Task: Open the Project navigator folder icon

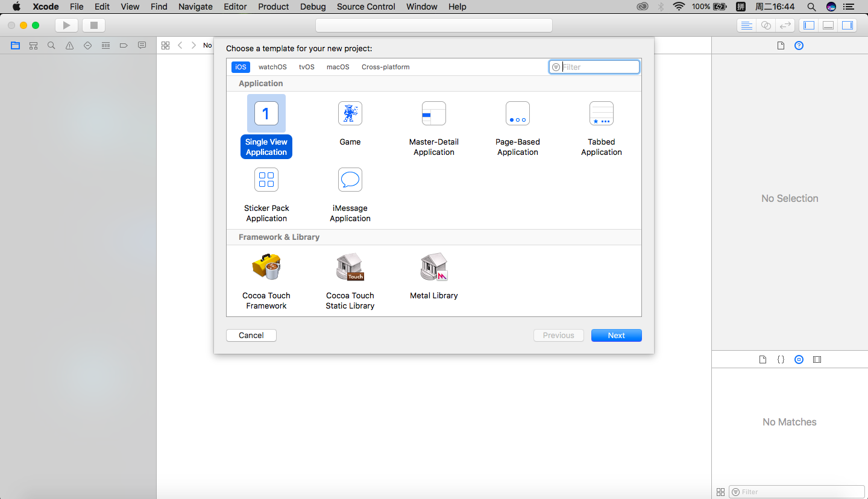Action: pos(15,45)
